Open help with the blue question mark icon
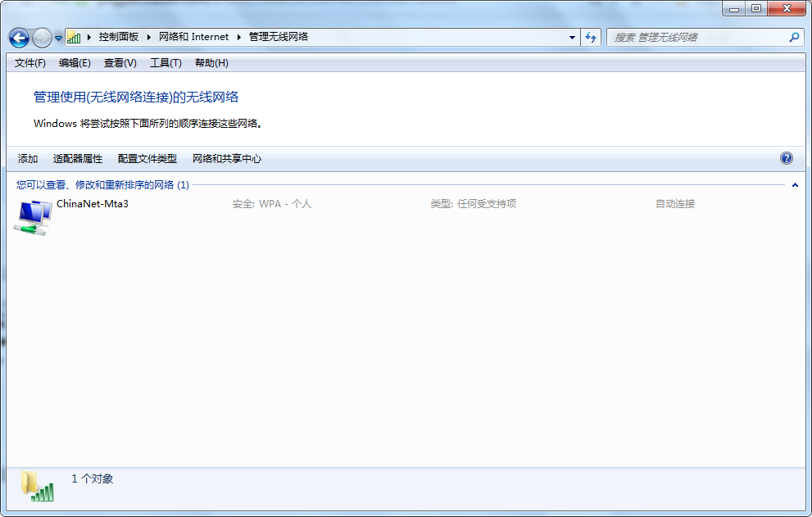Viewport: 812px width, 517px height. point(786,158)
